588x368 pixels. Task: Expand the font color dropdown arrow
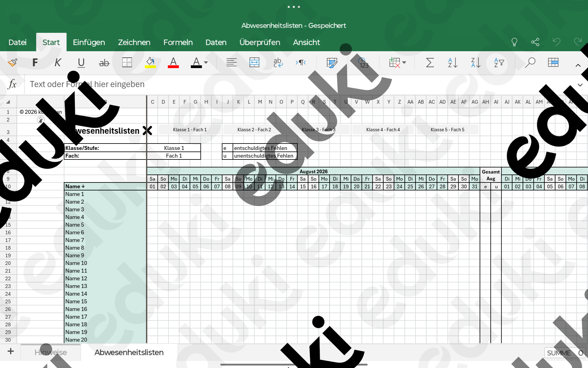206,63
